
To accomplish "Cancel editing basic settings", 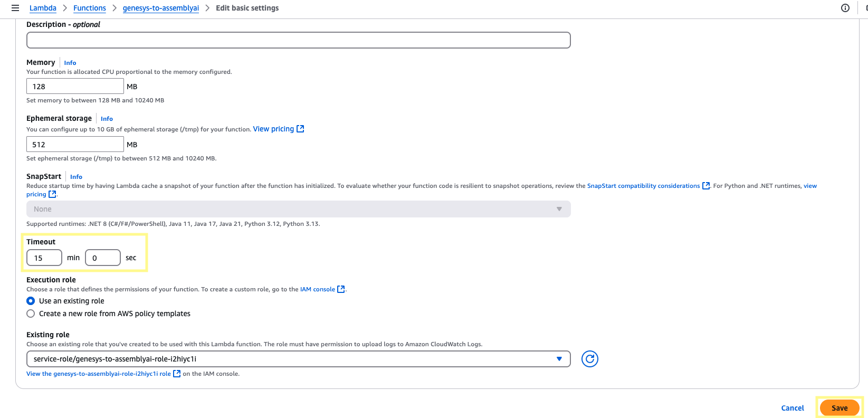I will click(792, 408).
